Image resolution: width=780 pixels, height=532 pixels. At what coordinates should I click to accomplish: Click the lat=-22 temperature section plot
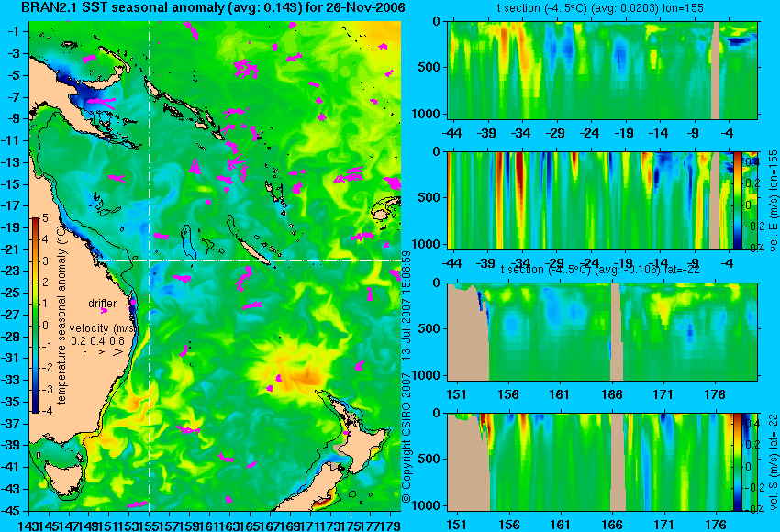click(603, 332)
